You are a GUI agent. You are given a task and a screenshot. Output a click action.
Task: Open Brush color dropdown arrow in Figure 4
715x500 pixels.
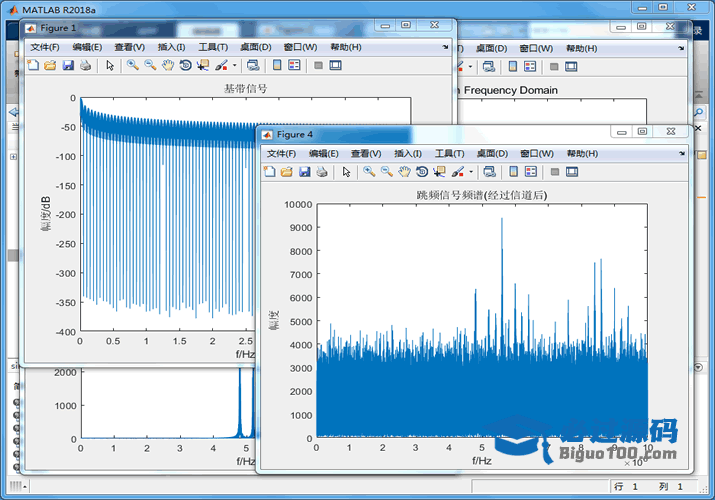471,172
